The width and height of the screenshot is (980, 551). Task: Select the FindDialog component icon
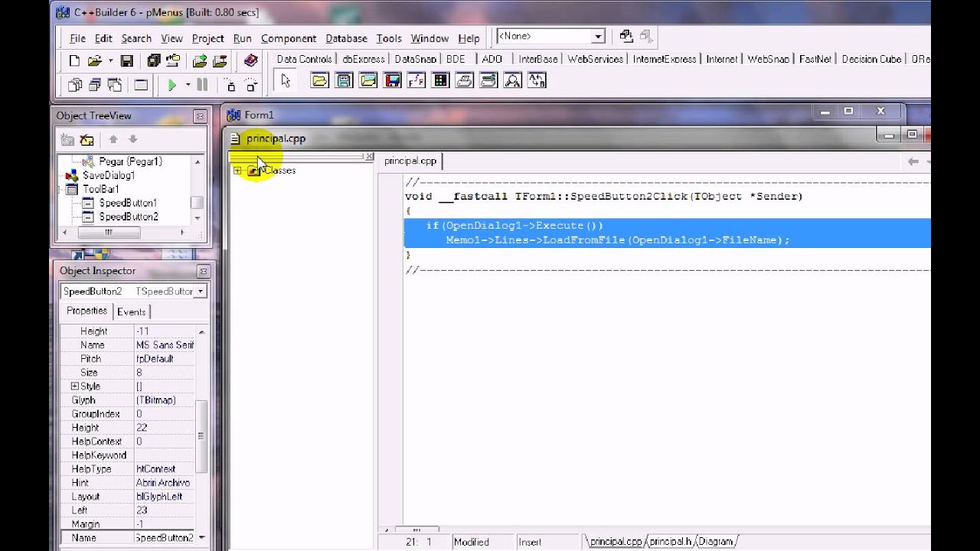coord(512,80)
